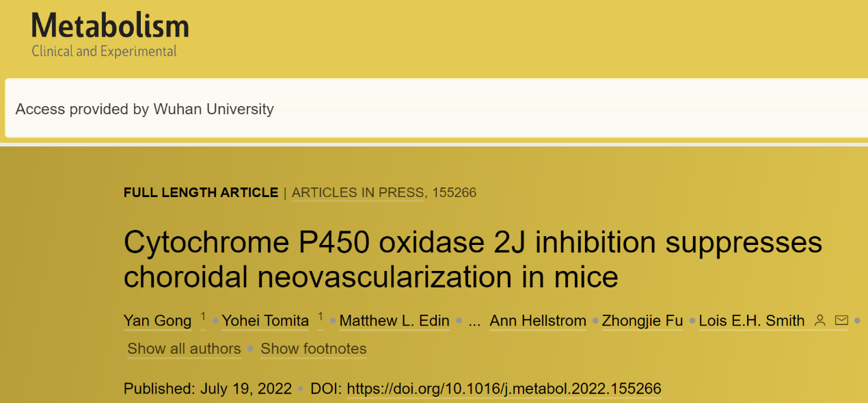Open Ann Hellstrom author link
This screenshot has width=868, height=403.
click(x=538, y=320)
